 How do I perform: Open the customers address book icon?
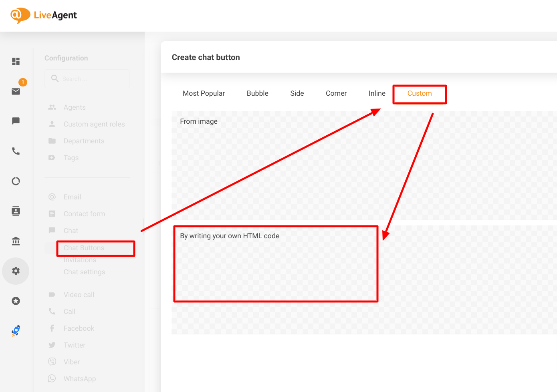click(16, 211)
